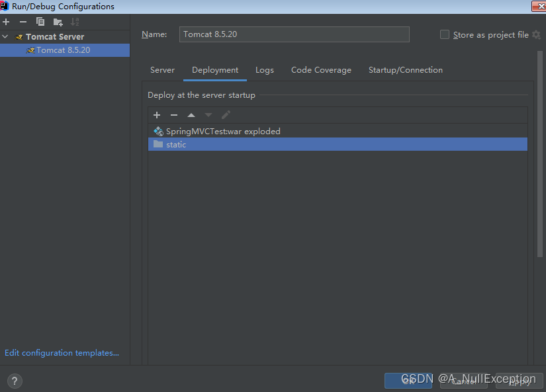Copy the selected configuration
The height and width of the screenshot is (392, 546).
pos(40,22)
